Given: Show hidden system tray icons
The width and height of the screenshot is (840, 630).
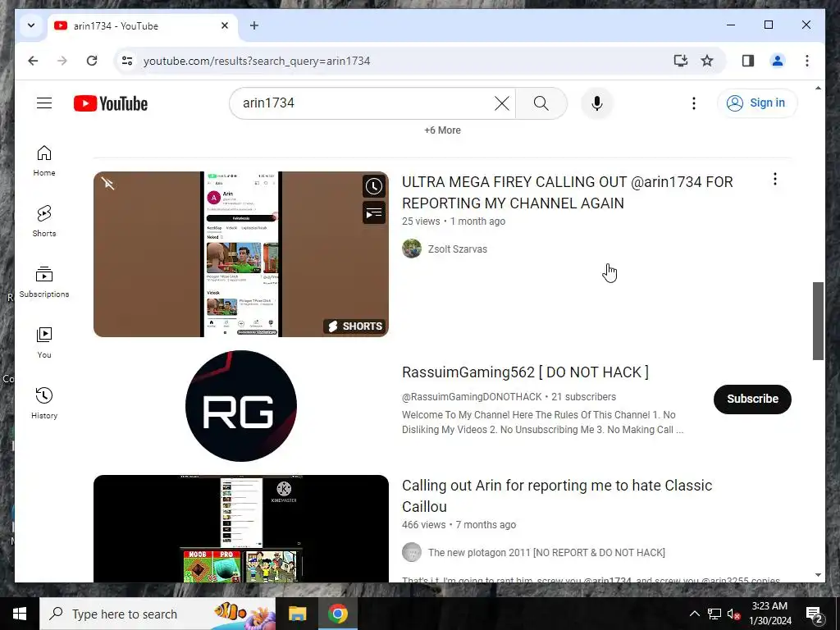Looking at the screenshot, I should (694, 614).
